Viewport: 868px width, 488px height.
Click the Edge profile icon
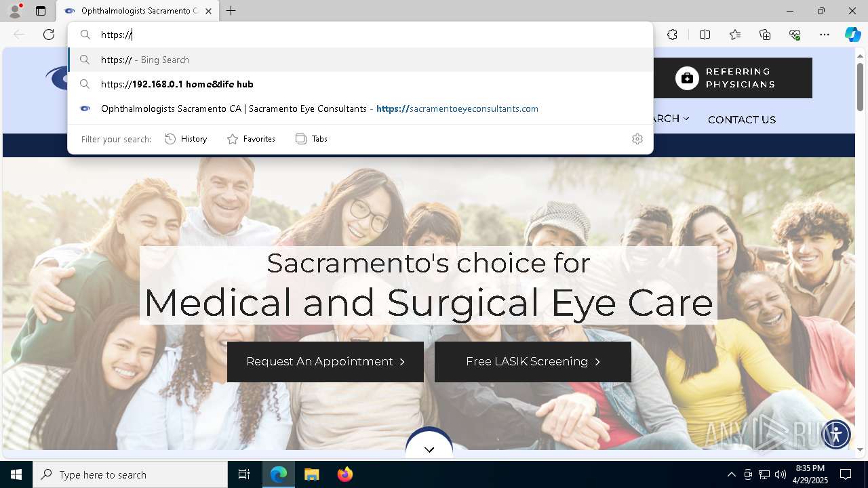15,11
